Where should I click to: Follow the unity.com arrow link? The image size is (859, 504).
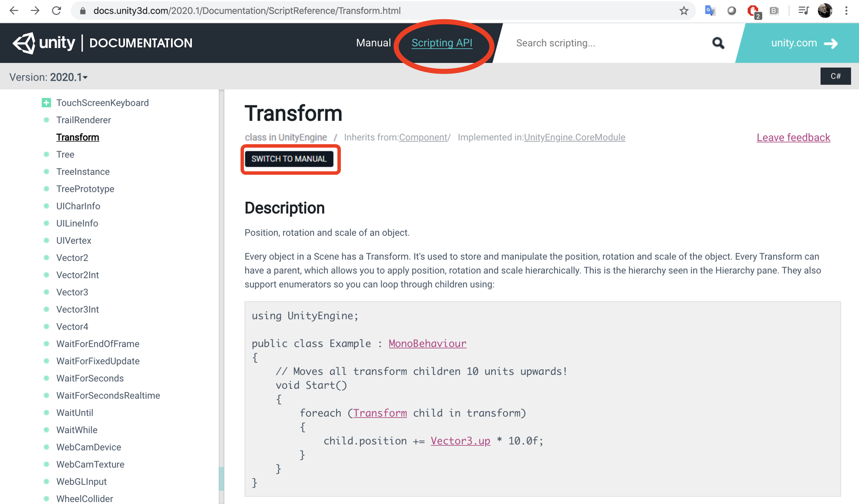point(804,43)
